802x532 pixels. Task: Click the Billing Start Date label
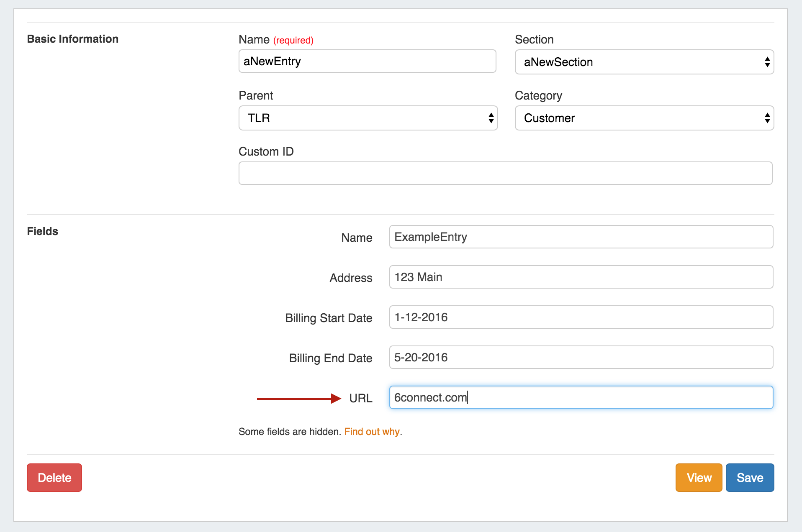[329, 318]
